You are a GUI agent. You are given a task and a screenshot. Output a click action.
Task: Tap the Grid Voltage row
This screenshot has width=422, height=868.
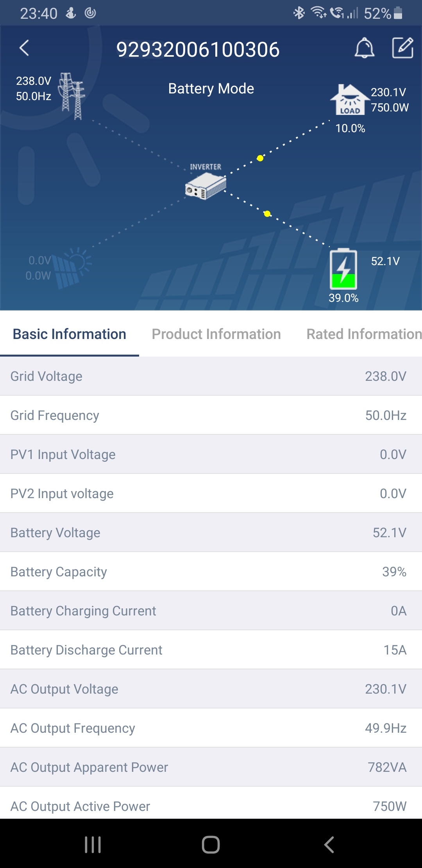click(211, 376)
